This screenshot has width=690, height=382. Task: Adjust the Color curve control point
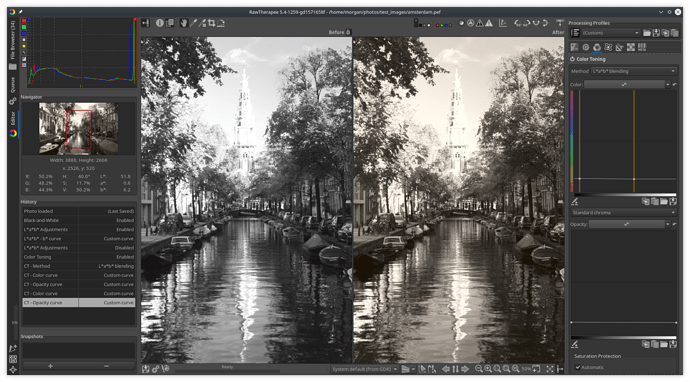pos(580,179)
